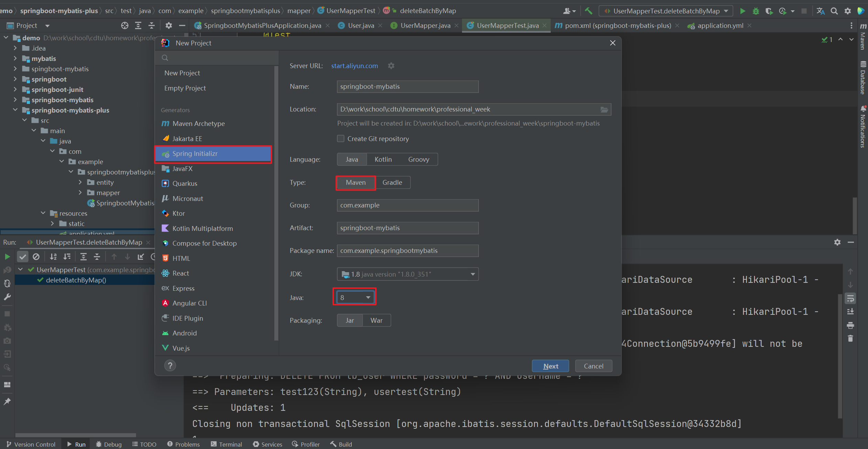Screen dimensions: 868x449
Task: Open Terminal tool window tab
Action: (227, 444)
